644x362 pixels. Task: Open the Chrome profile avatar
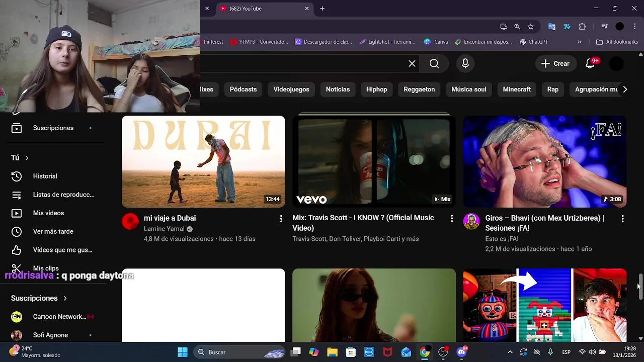[620, 26]
